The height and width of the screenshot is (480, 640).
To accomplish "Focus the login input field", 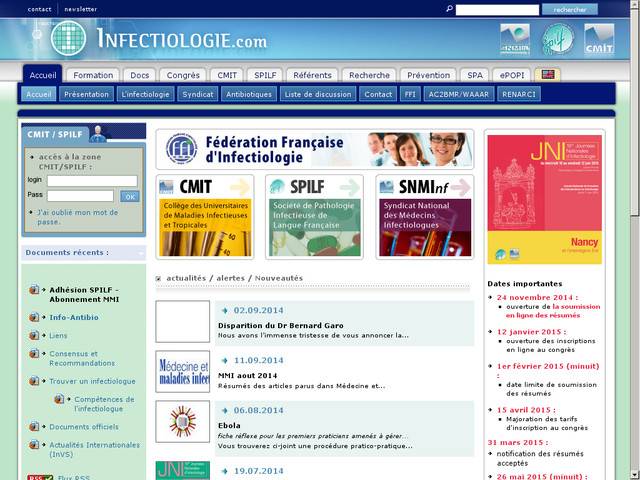I will click(x=92, y=181).
